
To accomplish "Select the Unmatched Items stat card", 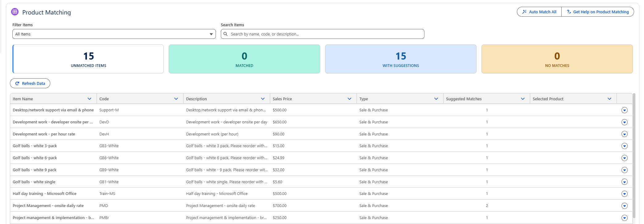I will pos(88,59).
